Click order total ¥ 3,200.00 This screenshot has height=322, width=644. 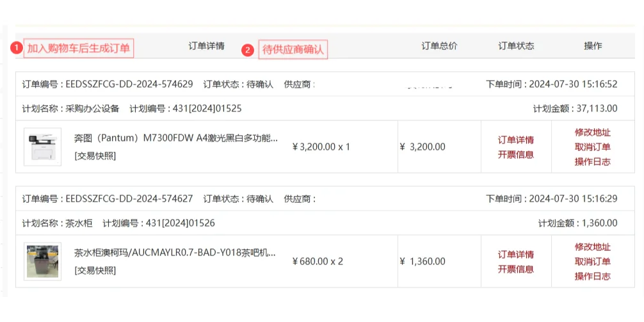point(423,147)
